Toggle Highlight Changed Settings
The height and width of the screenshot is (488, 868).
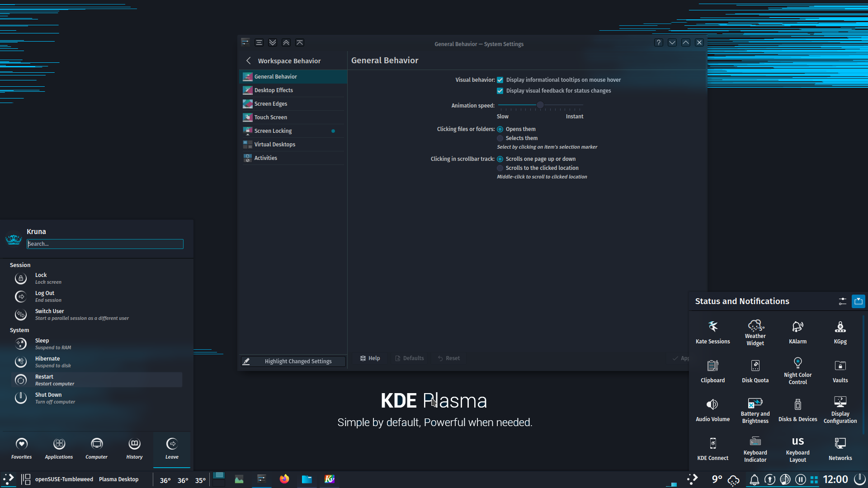pos(293,361)
